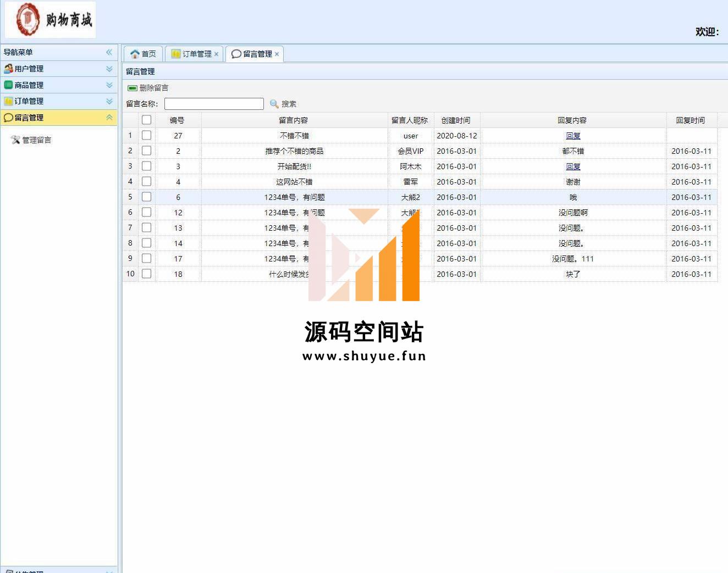
Task: Select the 会员VIP nickname cell
Action: coord(411,151)
